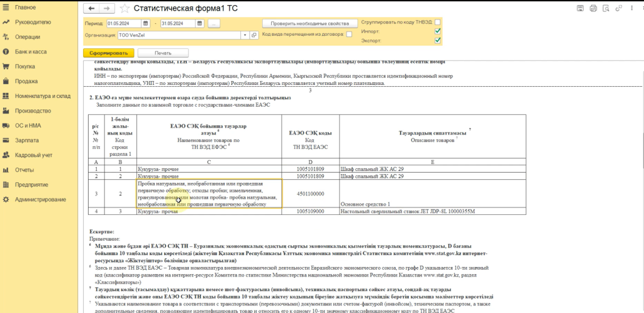This screenshot has width=644, height=313.
Task: Expand the Организация dropdown list
Action: [245, 35]
